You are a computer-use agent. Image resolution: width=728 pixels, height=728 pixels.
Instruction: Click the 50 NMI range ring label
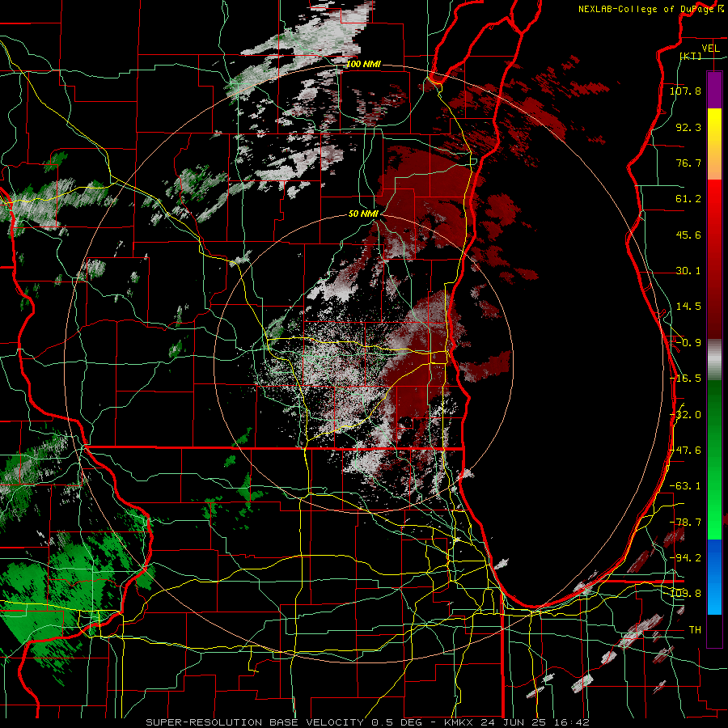pyautogui.click(x=363, y=214)
